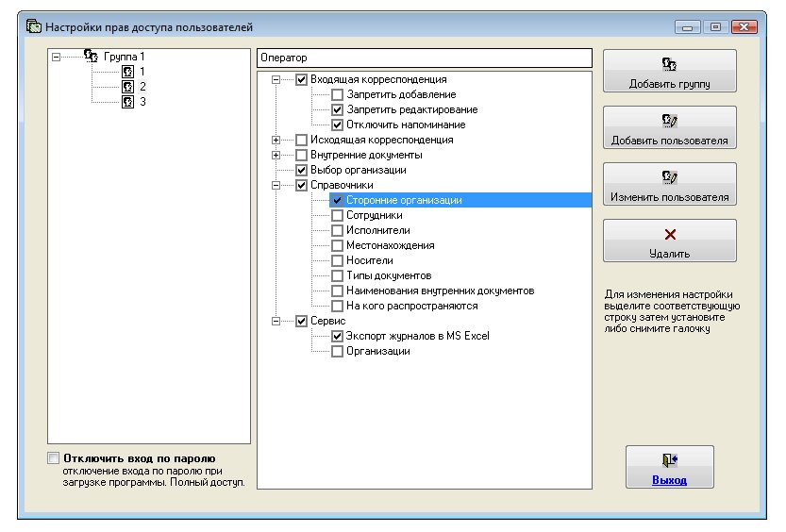The image size is (786, 532).
Task: Click the Добавить пользователя button
Action: 670,127
